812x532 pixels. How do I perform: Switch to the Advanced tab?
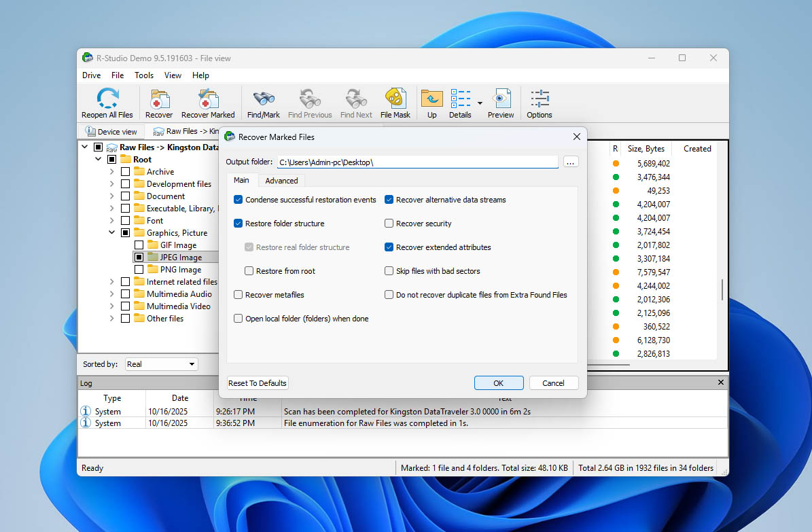point(281,180)
